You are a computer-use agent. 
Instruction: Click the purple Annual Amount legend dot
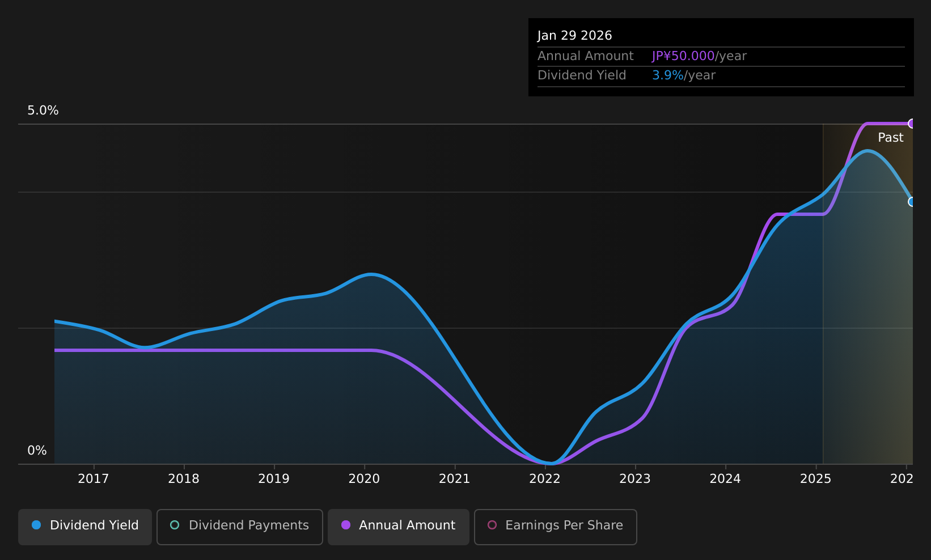[x=345, y=525]
